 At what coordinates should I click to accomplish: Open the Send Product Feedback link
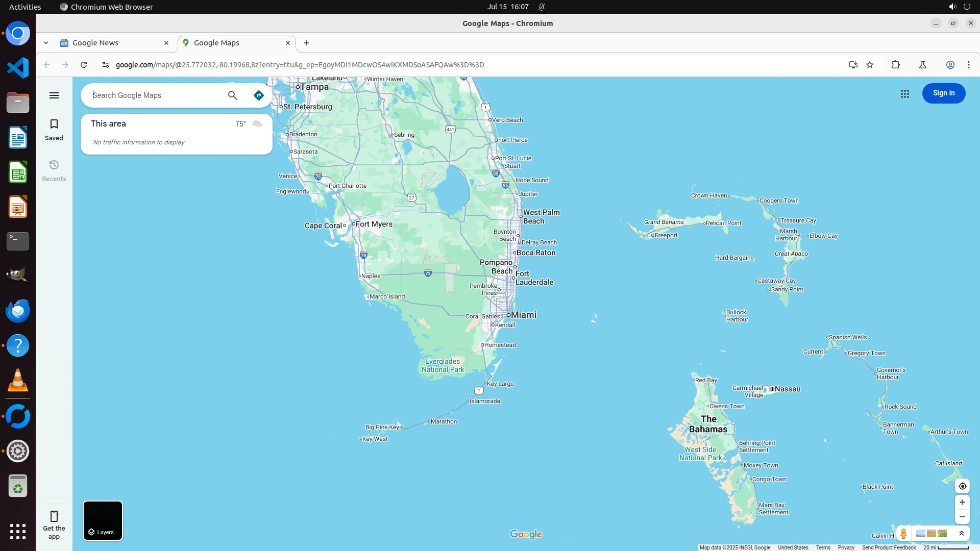pyautogui.click(x=889, y=547)
